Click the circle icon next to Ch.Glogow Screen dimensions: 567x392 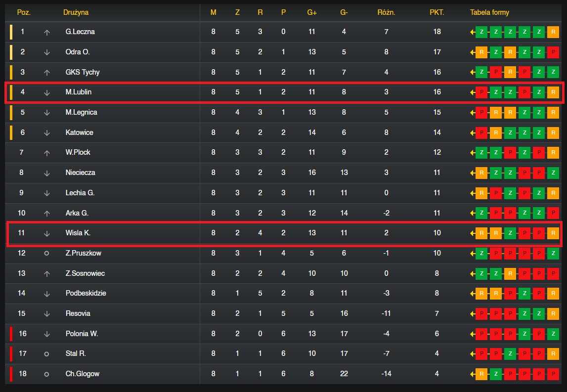point(46,374)
